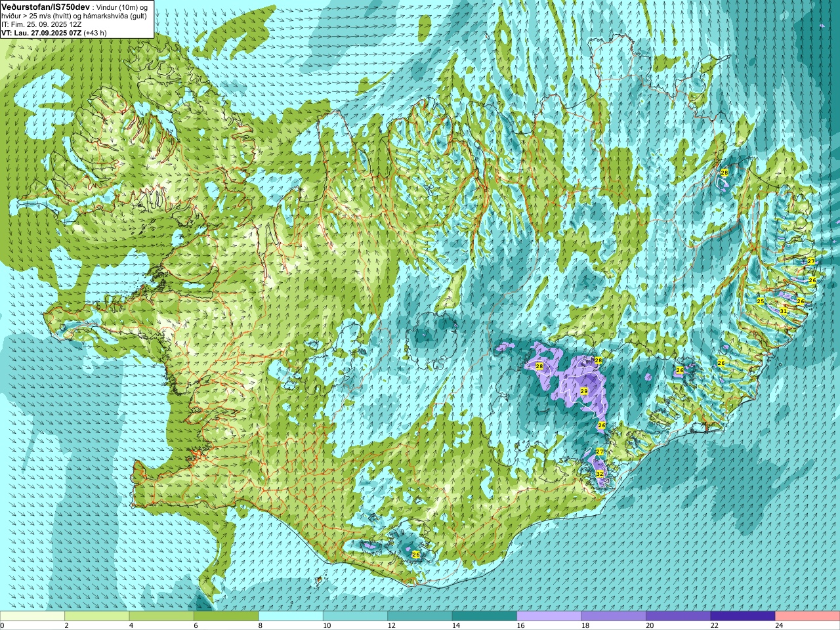Image resolution: width=840 pixels, height=630 pixels.
Task: Click the 'IT: Fim. 25. 09. 2025 12Z' line
Action: click(x=41, y=24)
